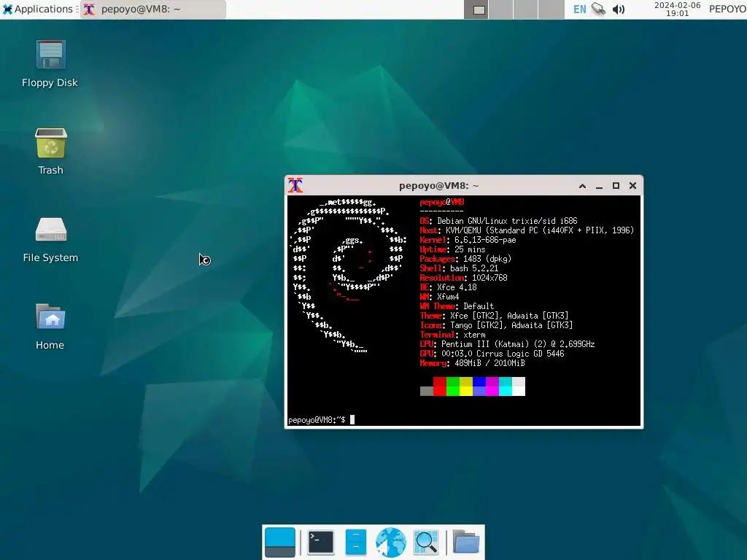Click the GPU line Cirrus Logic GD 5446
Viewport: 747px width, 560px height.
[x=492, y=354]
